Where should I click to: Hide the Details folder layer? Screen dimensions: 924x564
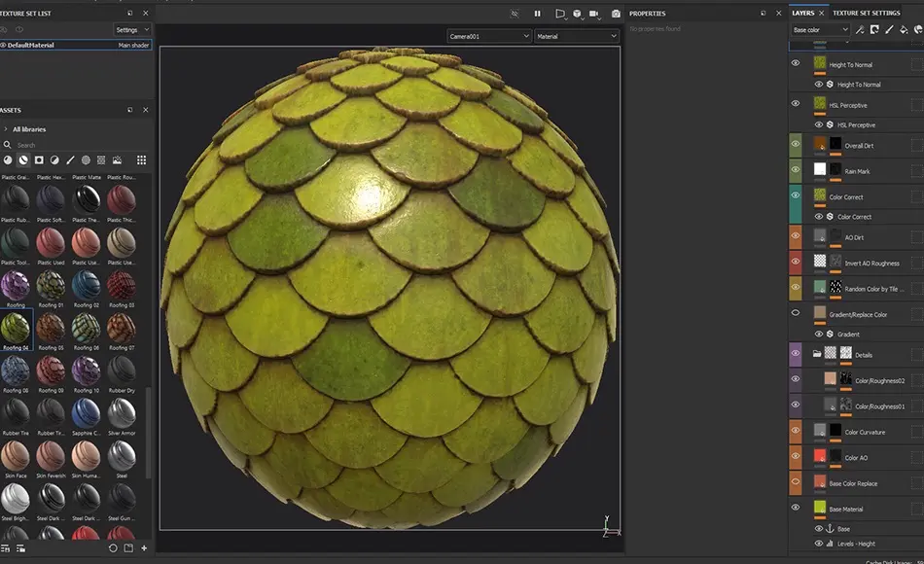click(795, 354)
